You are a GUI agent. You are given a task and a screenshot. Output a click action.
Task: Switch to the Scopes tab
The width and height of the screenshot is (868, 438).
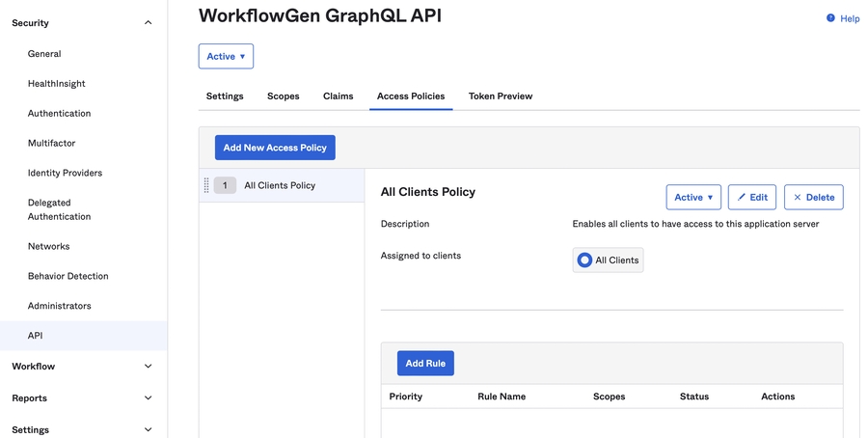(284, 96)
